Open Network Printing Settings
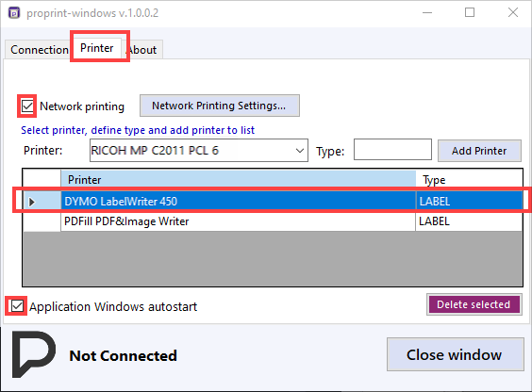The width and height of the screenshot is (532, 392). (220, 106)
